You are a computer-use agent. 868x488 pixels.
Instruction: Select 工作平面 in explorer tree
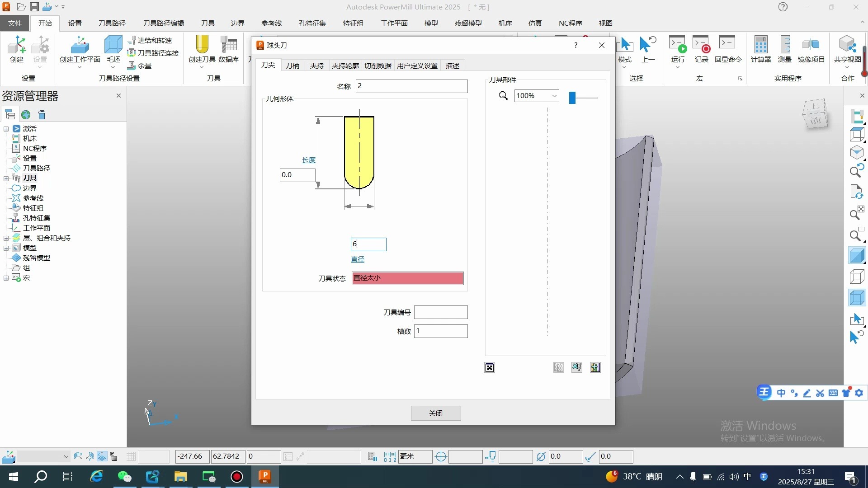click(37, 228)
